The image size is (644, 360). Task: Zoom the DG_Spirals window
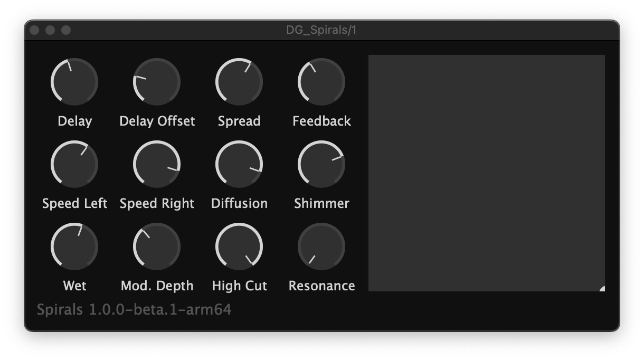(x=66, y=30)
